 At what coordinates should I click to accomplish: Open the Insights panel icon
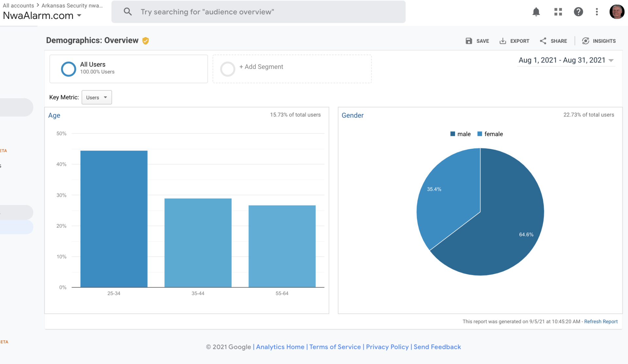coord(585,41)
